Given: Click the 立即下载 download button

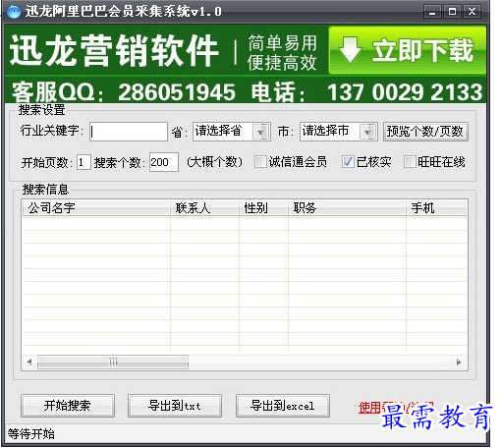Looking at the screenshot, I should pyautogui.click(x=408, y=50).
